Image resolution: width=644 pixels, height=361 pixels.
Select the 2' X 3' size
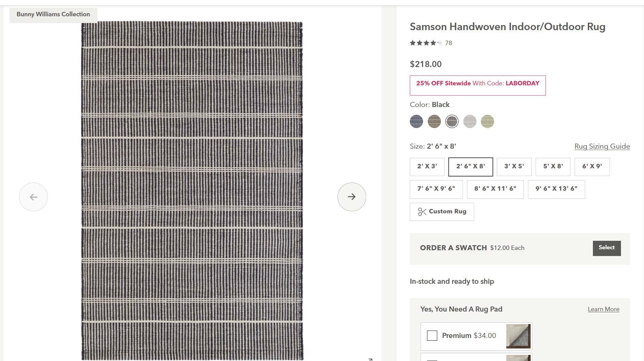click(x=427, y=167)
